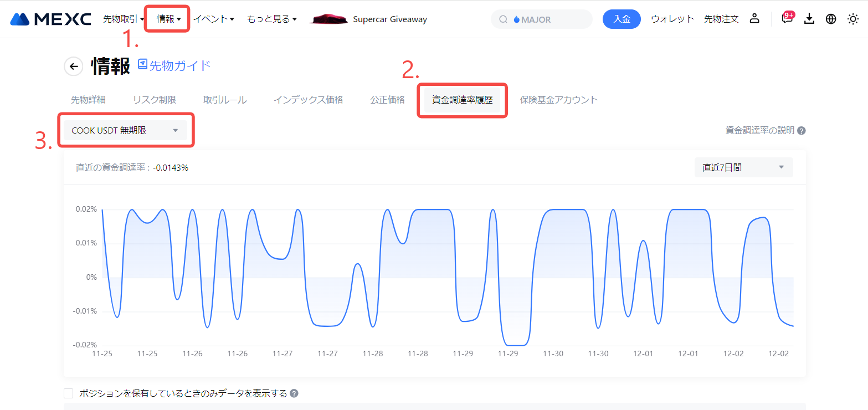Expand the COOK USDT 無期限 dropdown

coord(125,131)
